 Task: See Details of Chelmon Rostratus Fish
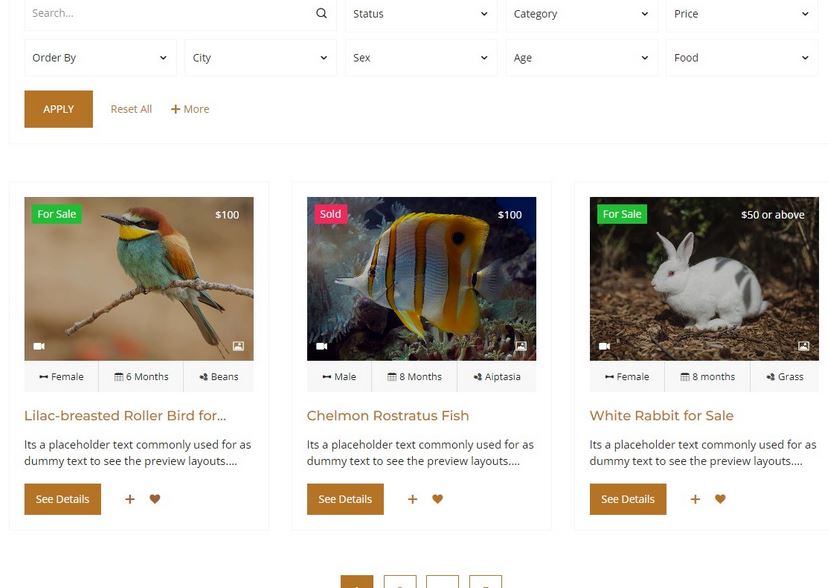click(345, 499)
